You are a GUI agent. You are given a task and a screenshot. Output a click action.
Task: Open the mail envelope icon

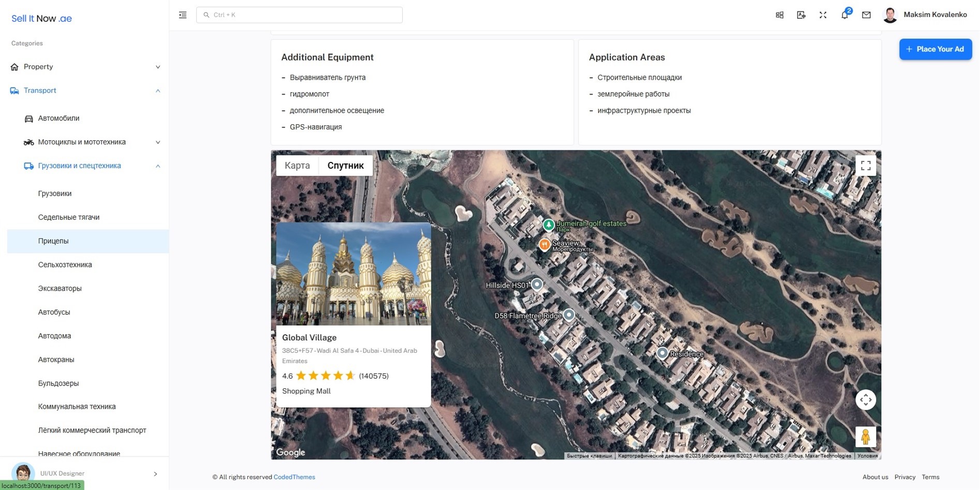point(866,15)
